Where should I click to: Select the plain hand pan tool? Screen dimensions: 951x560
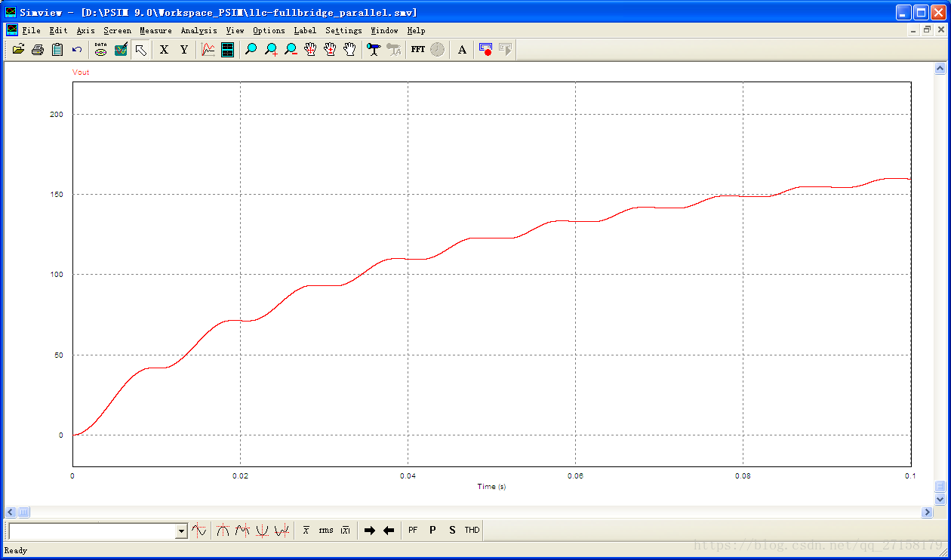[349, 50]
